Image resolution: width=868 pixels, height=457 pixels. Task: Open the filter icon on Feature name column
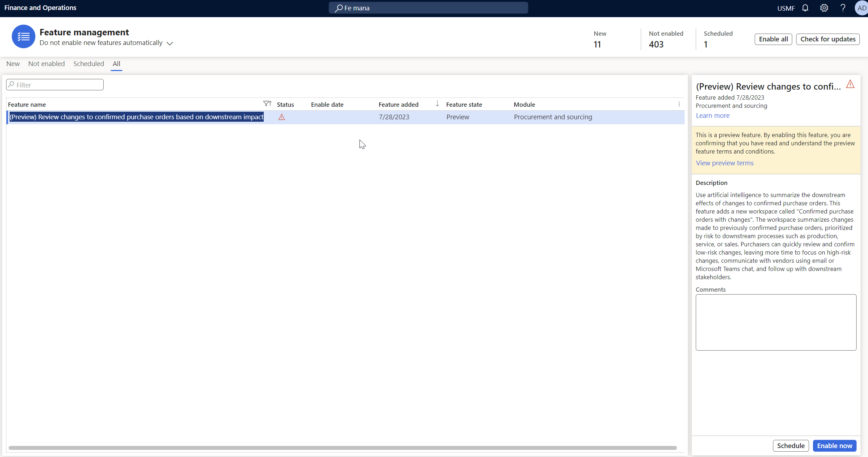[267, 103]
